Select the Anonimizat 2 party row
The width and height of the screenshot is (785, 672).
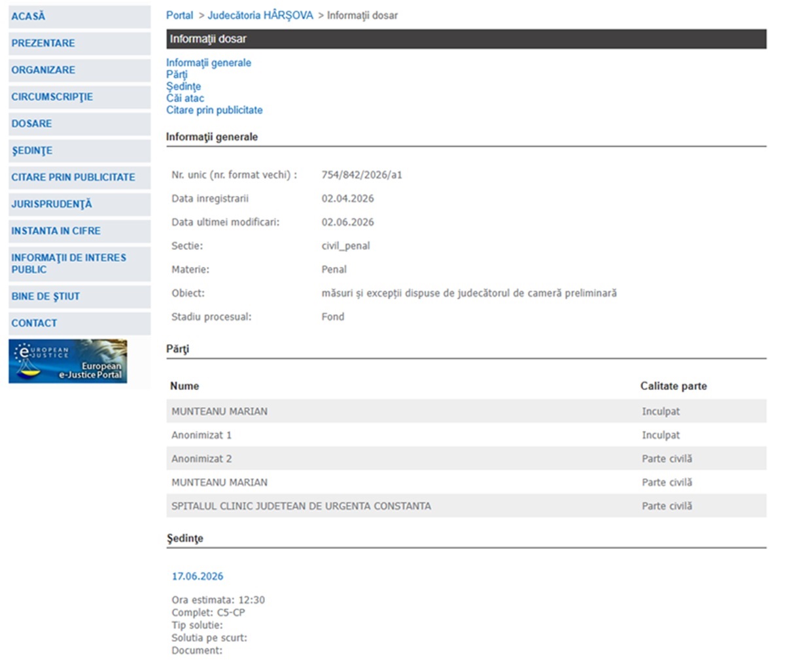(x=466, y=459)
